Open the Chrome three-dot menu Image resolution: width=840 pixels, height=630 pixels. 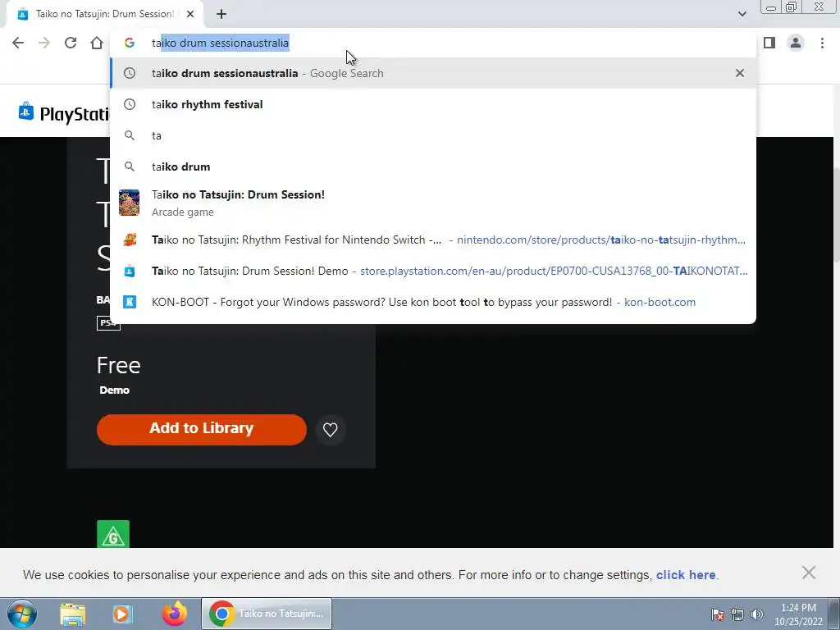click(822, 43)
